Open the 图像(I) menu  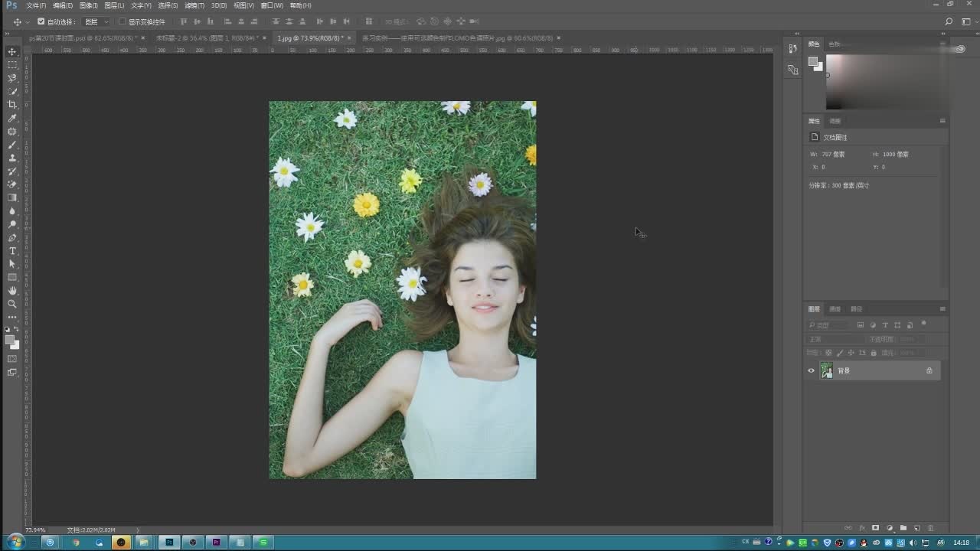tap(89, 5)
